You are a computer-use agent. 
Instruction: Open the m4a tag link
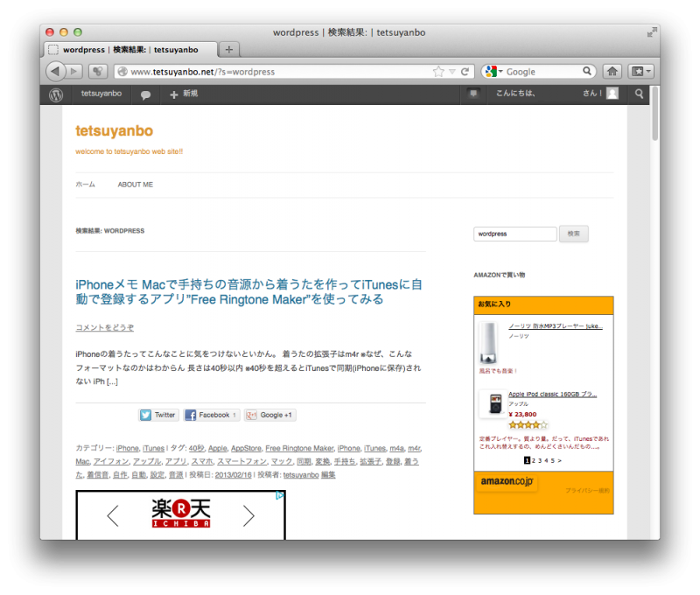tap(397, 448)
